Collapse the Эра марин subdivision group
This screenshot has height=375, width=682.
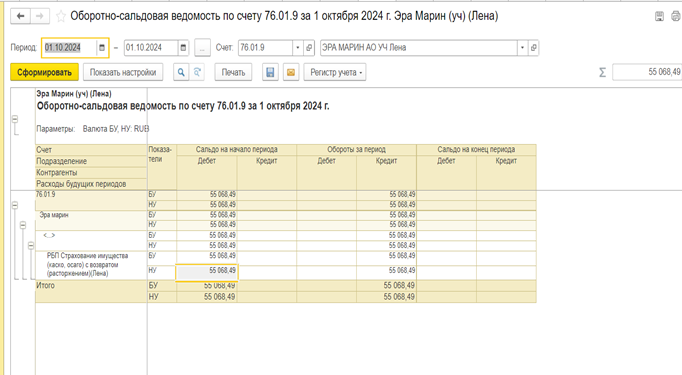tap(23, 225)
